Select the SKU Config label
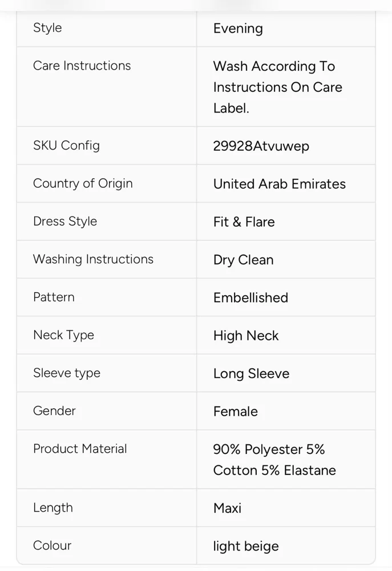Viewport: 392px width, 571px height. pyautogui.click(x=66, y=145)
